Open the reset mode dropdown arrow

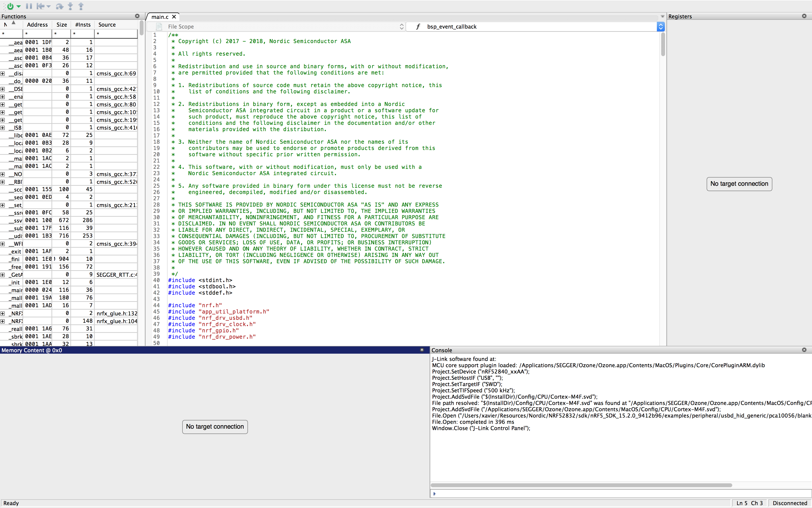point(49,6)
